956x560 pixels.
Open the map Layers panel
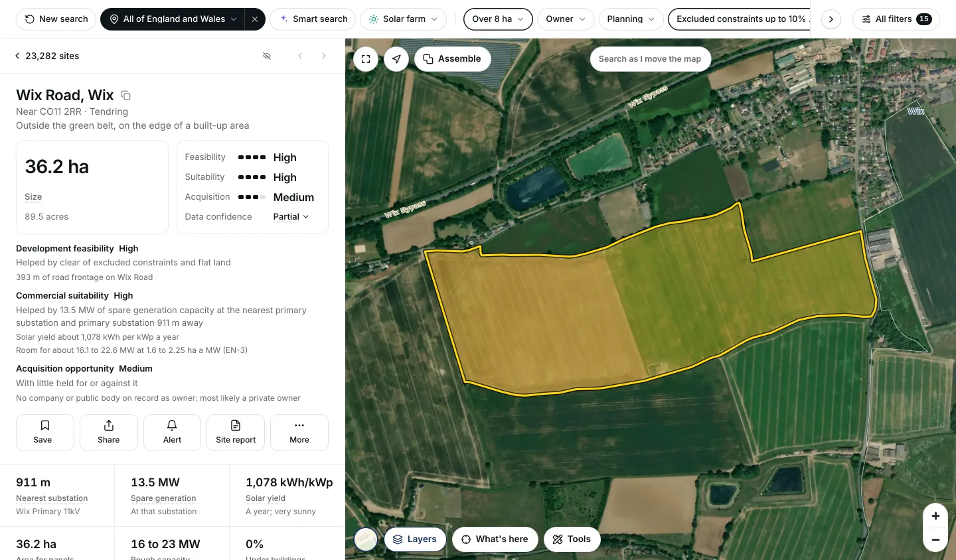click(415, 539)
